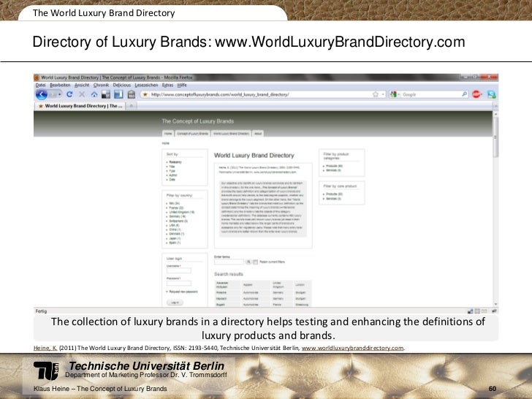Screen dimensions: 532x399
Task: Open the Lesezeichen menu
Action: 146,85
